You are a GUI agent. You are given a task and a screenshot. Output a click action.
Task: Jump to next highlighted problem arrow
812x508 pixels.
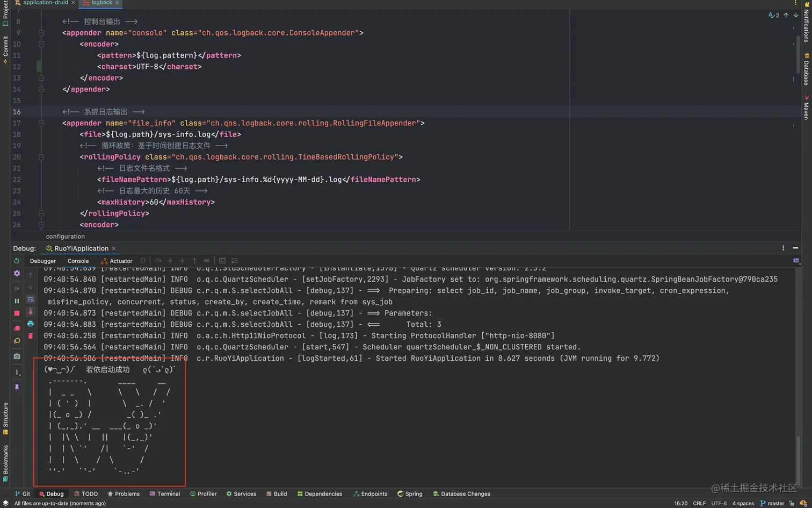[796, 16]
